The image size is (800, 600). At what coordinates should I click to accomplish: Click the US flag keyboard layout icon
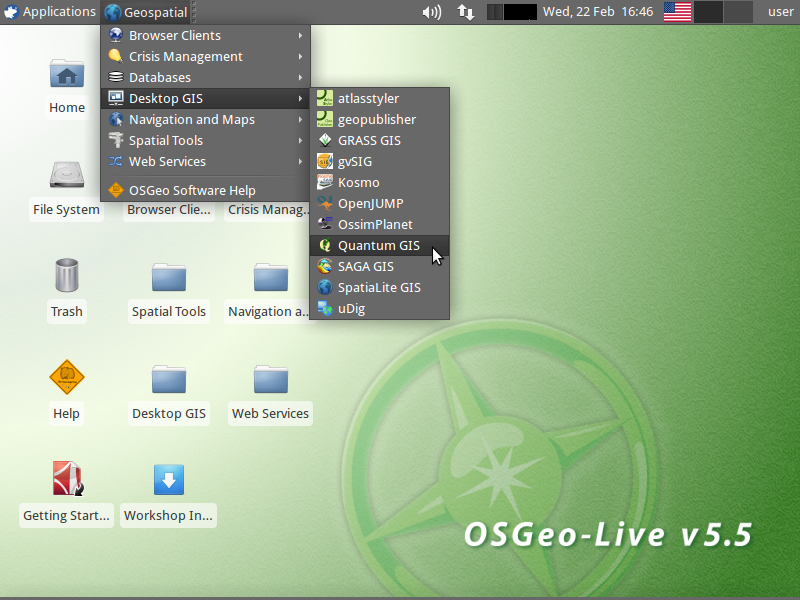coord(678,12)
